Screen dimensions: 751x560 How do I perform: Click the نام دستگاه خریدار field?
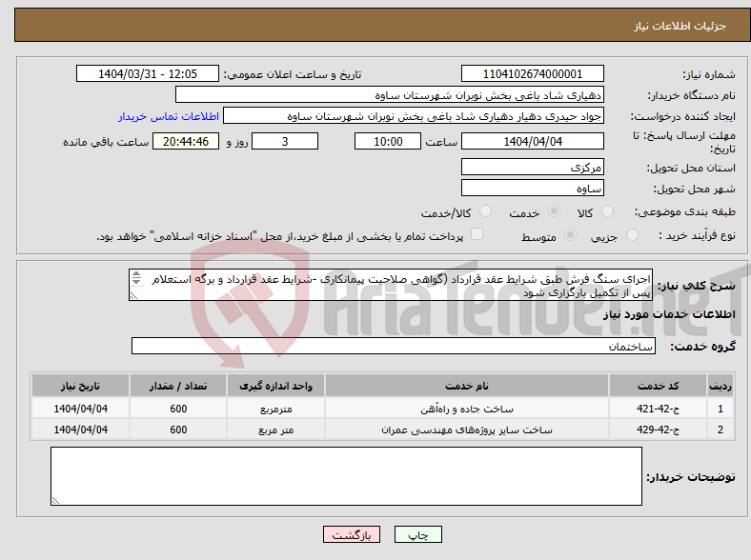click(x=390, y=95)
